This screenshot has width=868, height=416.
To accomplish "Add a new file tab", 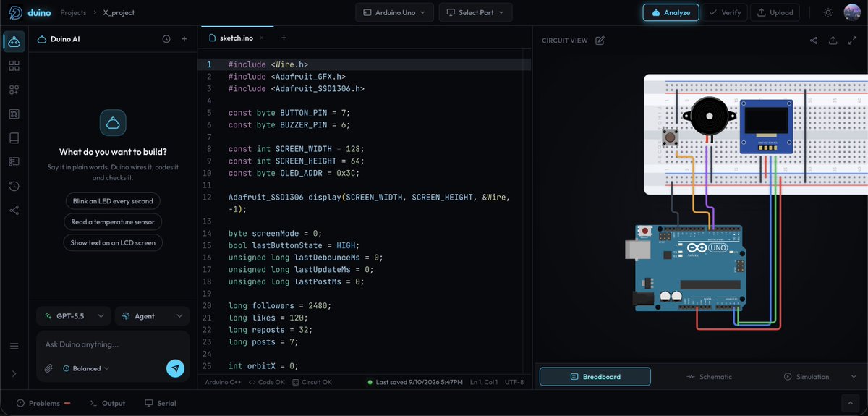I will coord(284,38).
